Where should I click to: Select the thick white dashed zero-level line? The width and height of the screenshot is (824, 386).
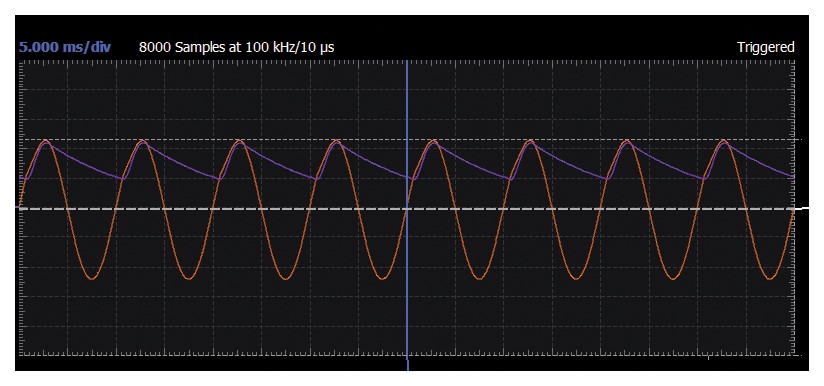406,208
